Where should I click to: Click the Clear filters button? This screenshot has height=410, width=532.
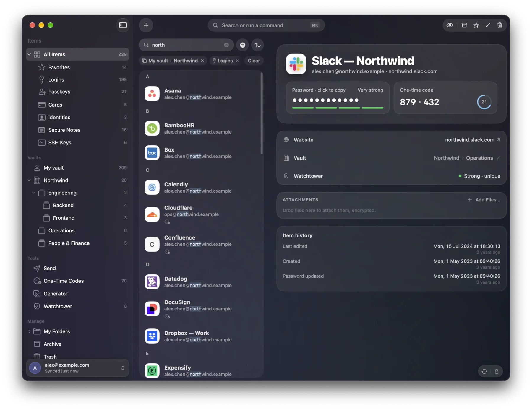point(254,61)
